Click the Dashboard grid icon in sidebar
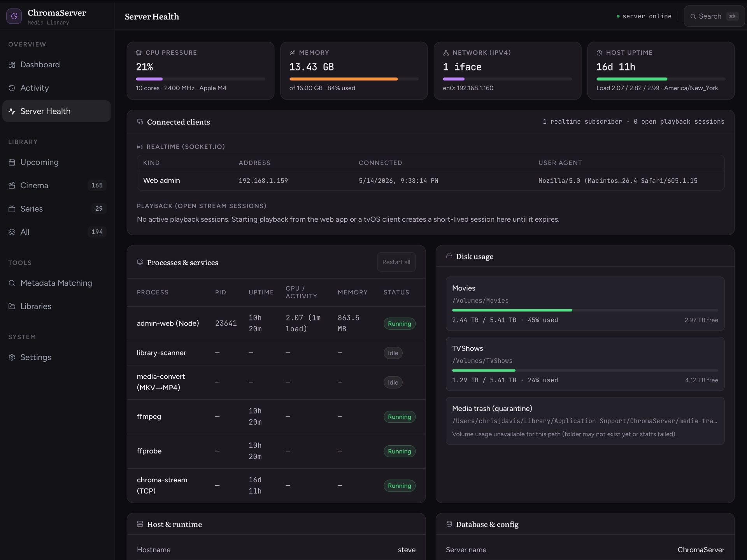 tap(12, 65)
